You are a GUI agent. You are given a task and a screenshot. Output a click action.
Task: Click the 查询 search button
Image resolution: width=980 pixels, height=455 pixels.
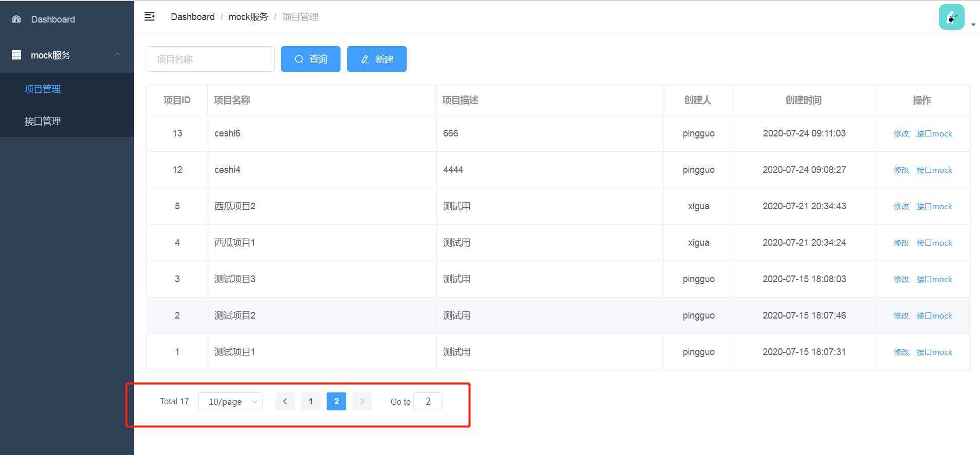[x=311, y=59]
